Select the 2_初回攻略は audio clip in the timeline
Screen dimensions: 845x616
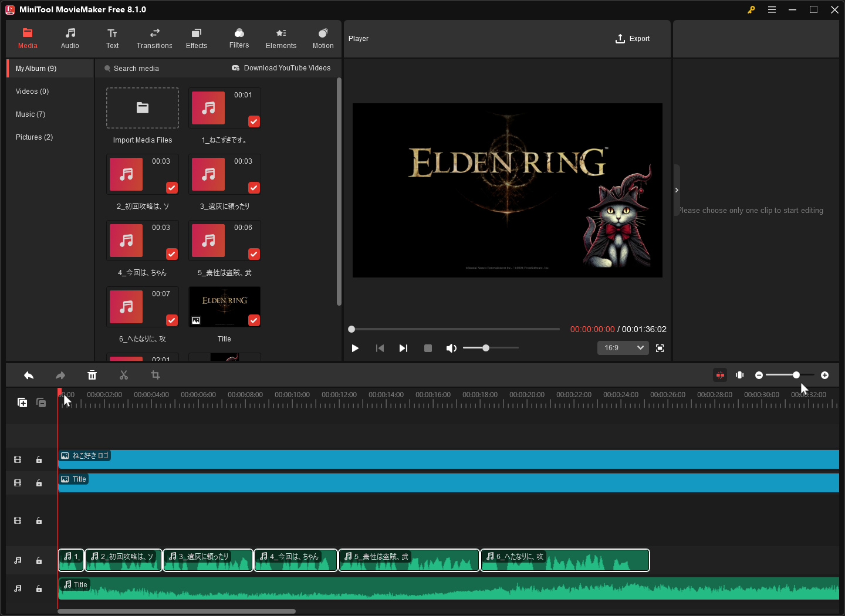pyautogui.click(x=123, y=560)
